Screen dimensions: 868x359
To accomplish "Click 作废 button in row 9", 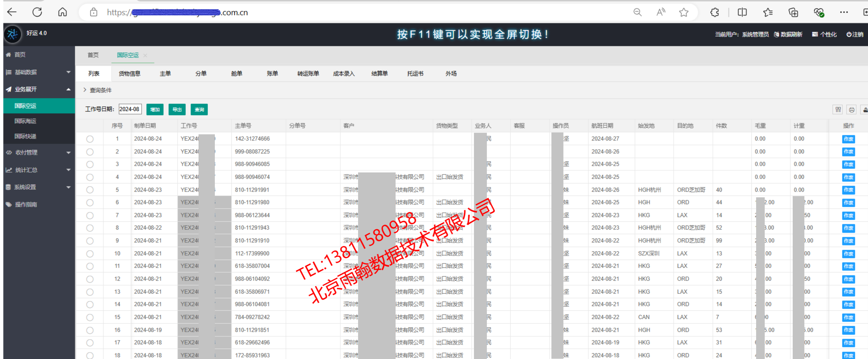I will point(848,241).
